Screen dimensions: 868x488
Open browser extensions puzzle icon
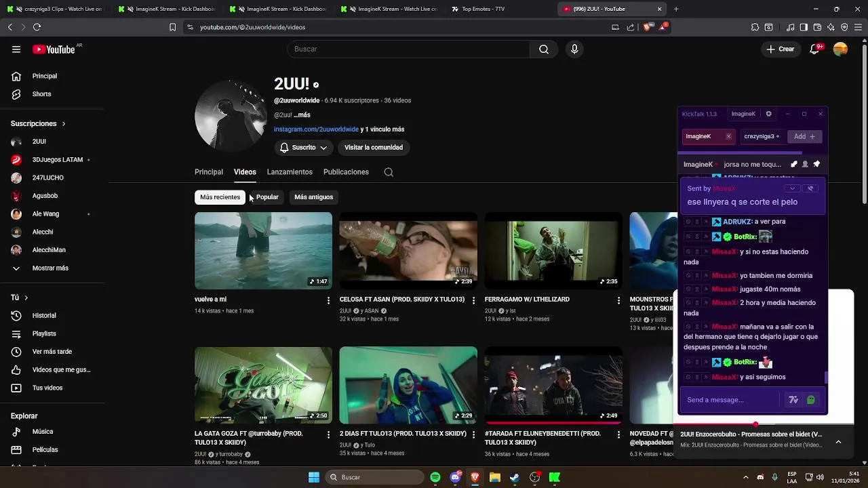[x=755, y=27]
